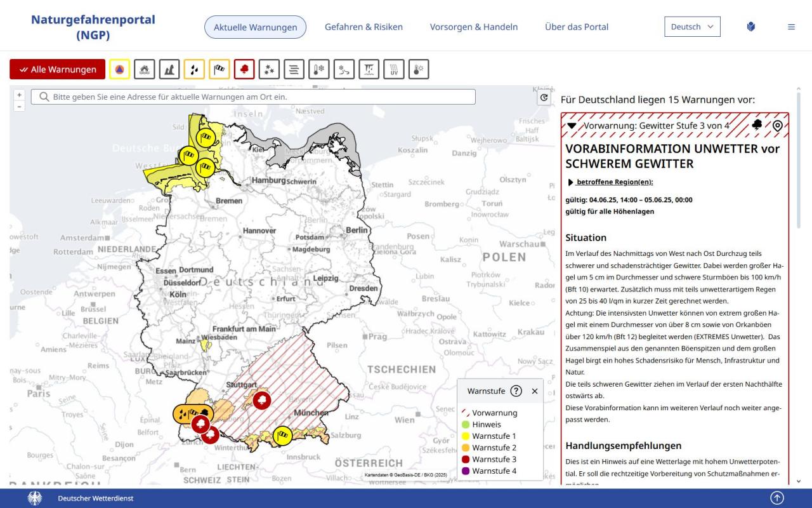Open the hamburger menu icon
The image size is (812, 508).
pyautogui.click(x=791, y=27)
